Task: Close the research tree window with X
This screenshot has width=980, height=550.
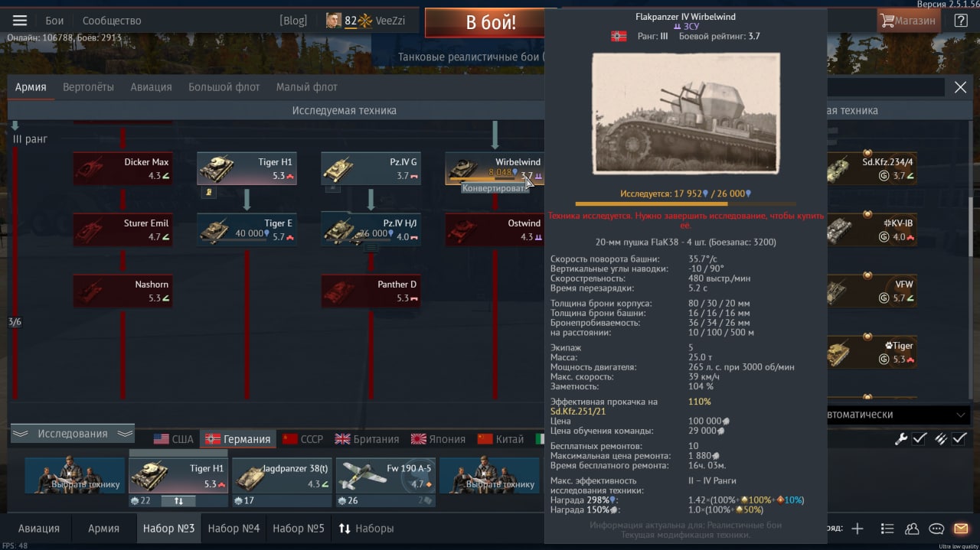Action: click(x=960, y=87)
